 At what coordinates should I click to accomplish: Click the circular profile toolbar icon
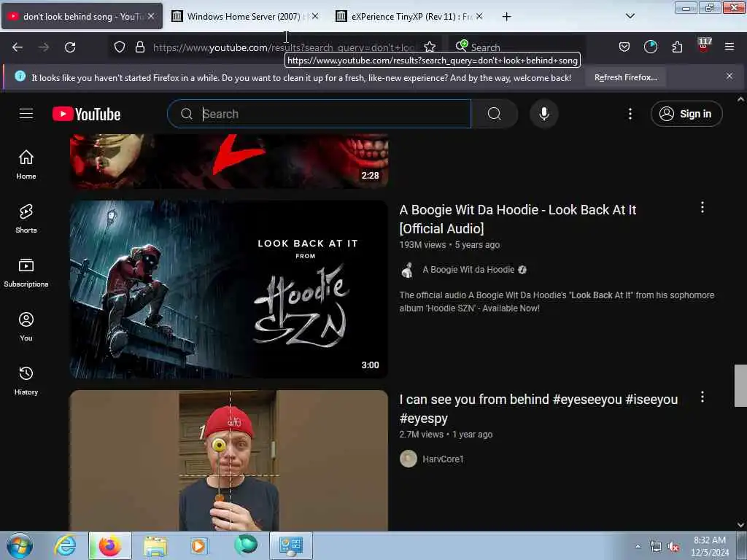[650, 47]
